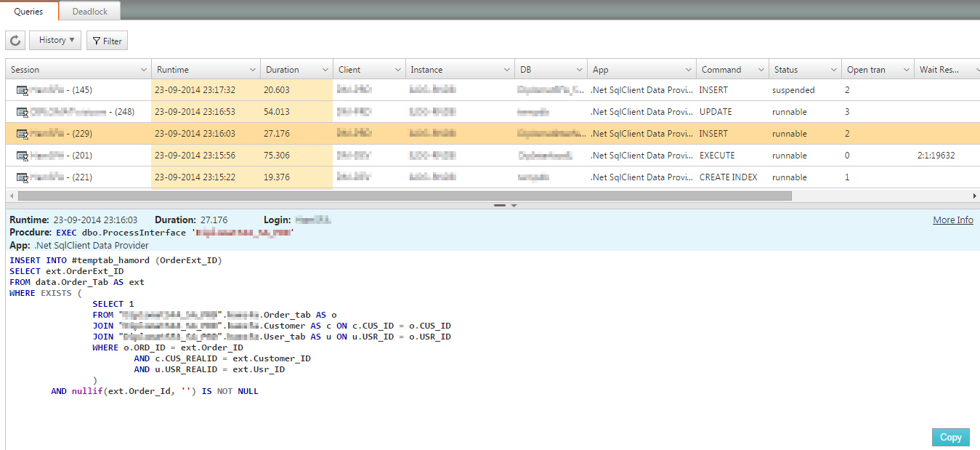The width and height of the screenshot is (980, 450).
Task: Click session icon in row (145)
Action: pos(22,90)
